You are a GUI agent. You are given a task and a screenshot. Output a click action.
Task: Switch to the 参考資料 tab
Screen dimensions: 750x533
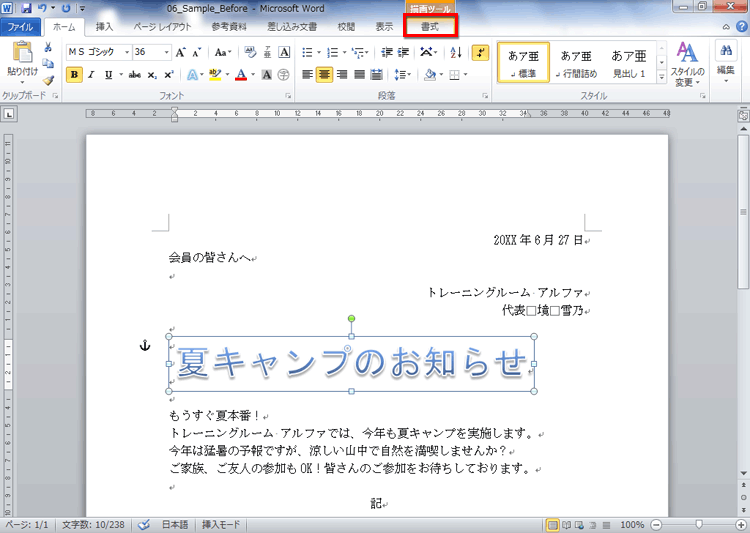(x=229, y=27)
